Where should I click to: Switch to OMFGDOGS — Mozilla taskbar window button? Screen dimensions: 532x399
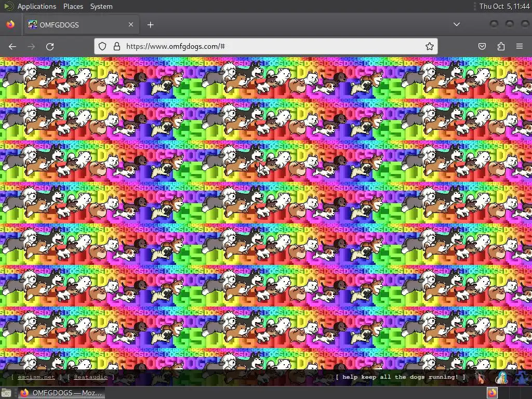point(61,393)
